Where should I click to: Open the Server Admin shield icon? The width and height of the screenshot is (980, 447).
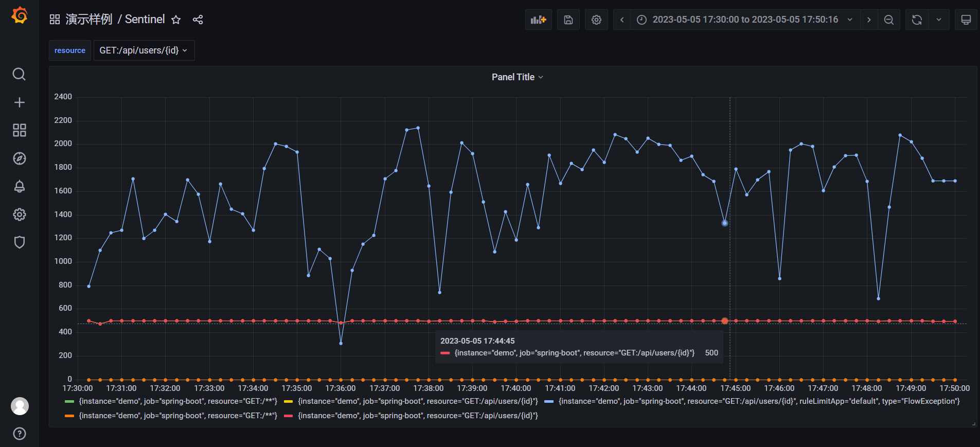tap(19, 242)
